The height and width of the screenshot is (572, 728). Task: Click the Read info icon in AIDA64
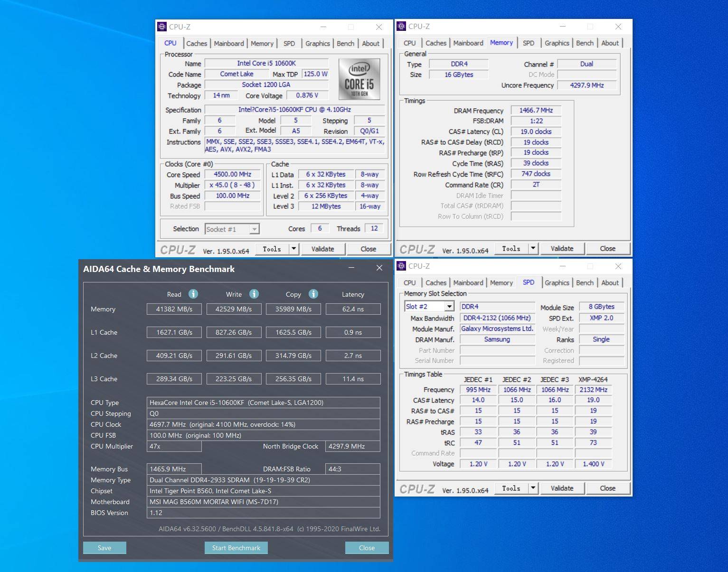[x=193, y=294]
